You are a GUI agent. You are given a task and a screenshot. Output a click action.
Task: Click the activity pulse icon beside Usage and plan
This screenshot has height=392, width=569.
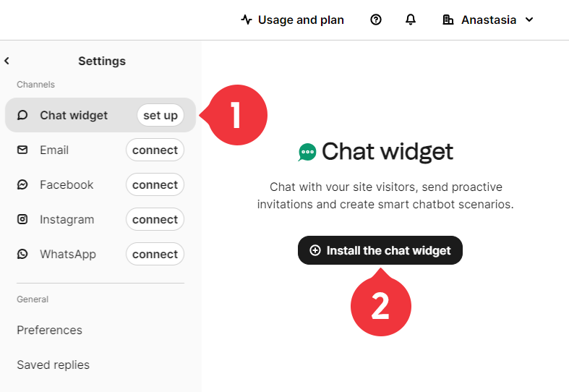[247, 20]
